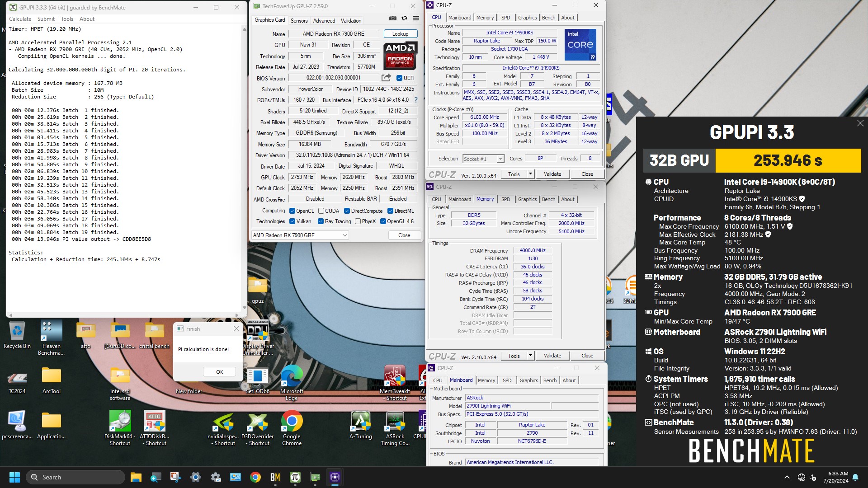The width and height of the screenshot is (868, 488).
Task: Select the Microsoft Edge desktop icon
Action: point(292,383)
